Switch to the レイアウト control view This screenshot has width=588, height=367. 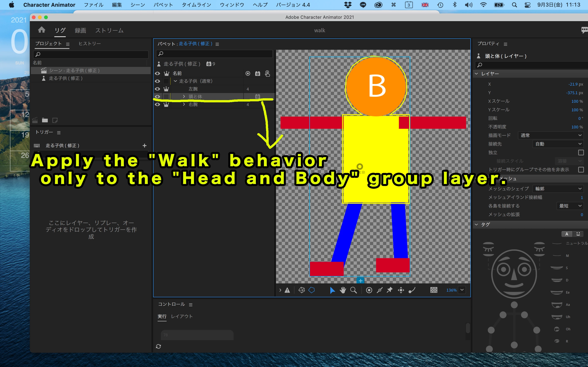(x=182, y=316)
